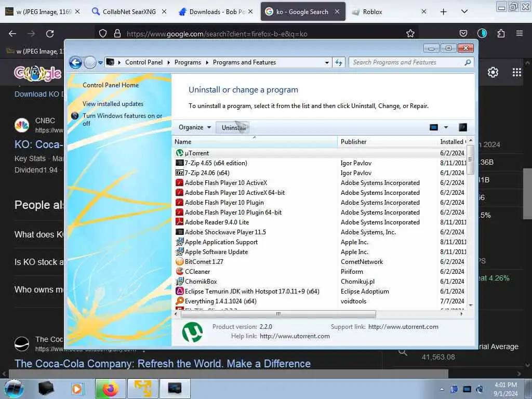This screenshot has width=532, height=399.
Task: Switch to the CollabNet SearXNG tab
Action: click(129, 11)
